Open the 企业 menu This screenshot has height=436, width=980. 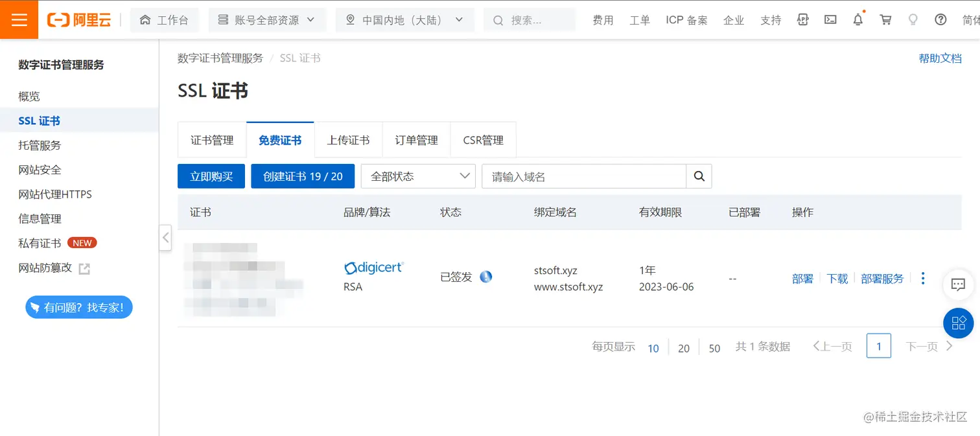point(734,20)
